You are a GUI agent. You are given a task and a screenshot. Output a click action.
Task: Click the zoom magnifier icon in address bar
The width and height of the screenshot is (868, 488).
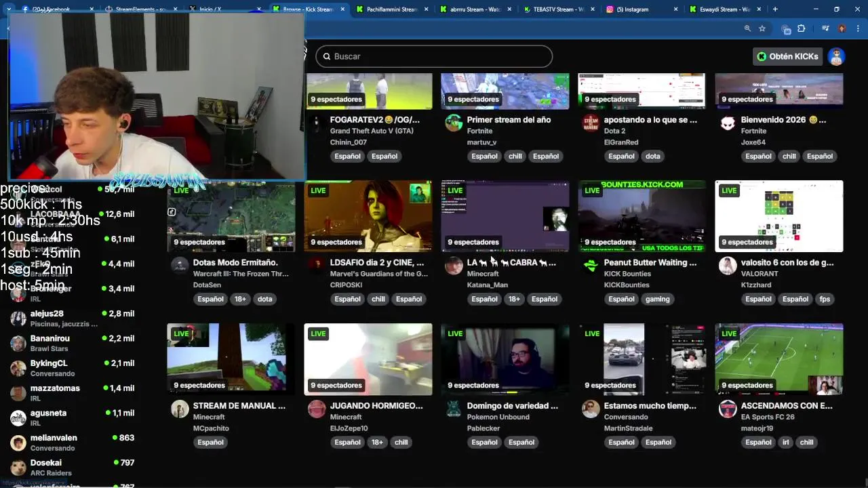click(747, 28)
